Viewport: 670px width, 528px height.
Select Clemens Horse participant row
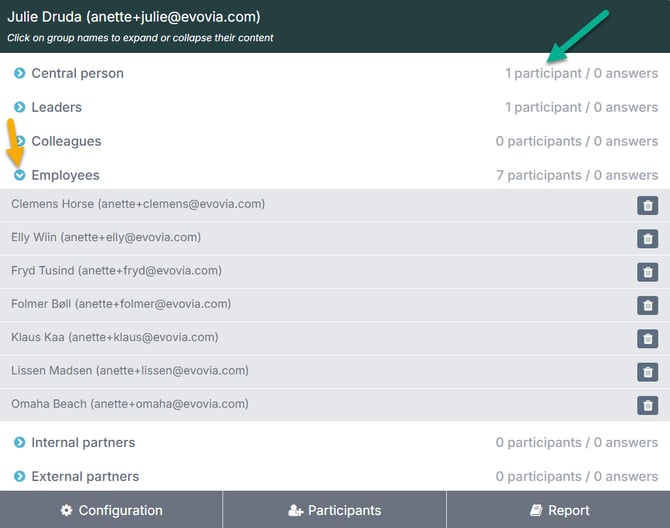[x=138, y=204]
